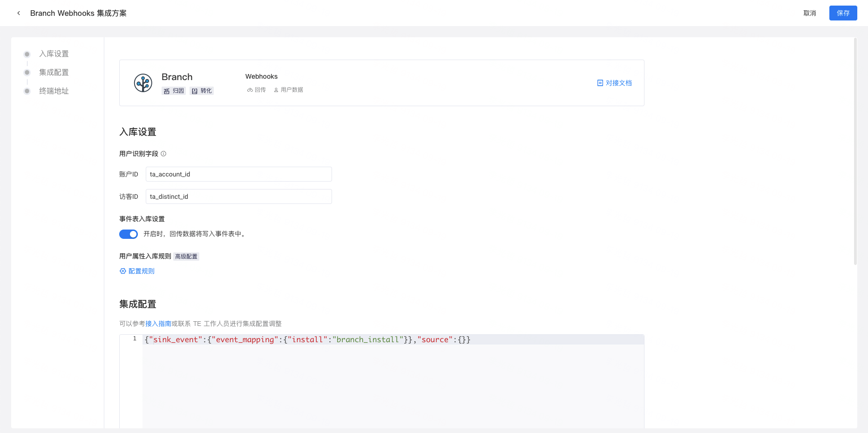Click the Branch logo icon
The height and width of the screenshot is (433, 868).
143,83
